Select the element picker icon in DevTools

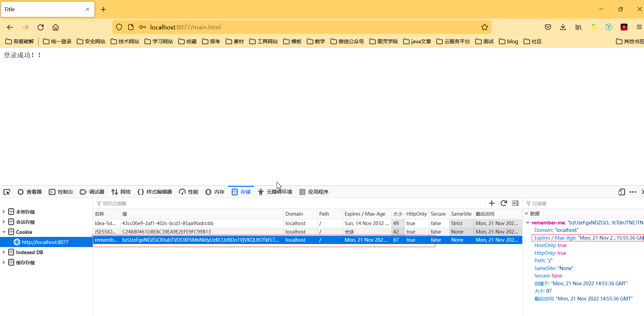tap(7, 192)
